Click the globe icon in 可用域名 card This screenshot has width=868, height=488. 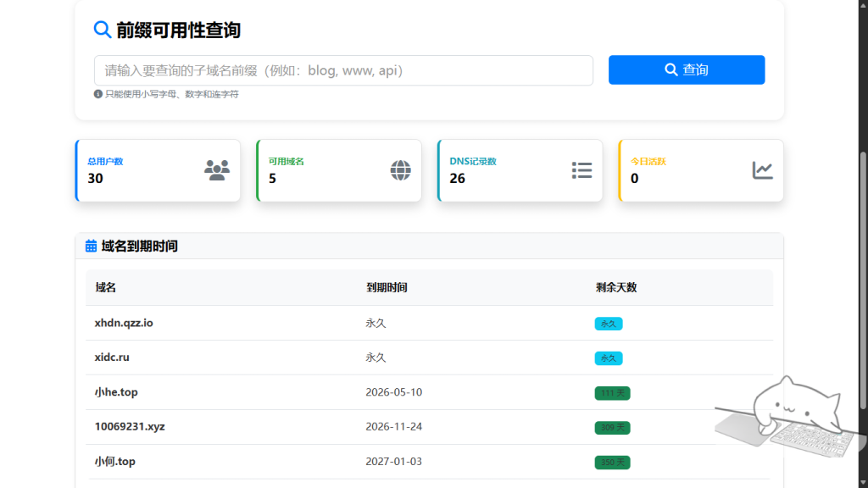point(400,170)
